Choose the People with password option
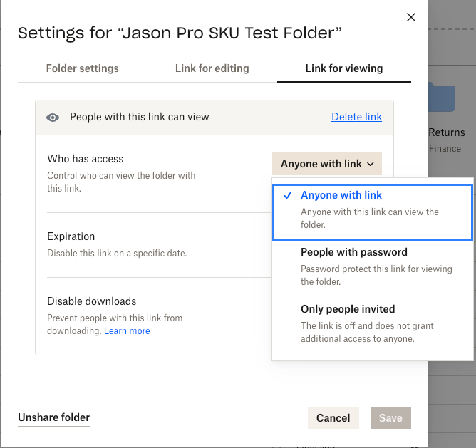The height and width of the screenshot is (448, 476). [354, 252]
